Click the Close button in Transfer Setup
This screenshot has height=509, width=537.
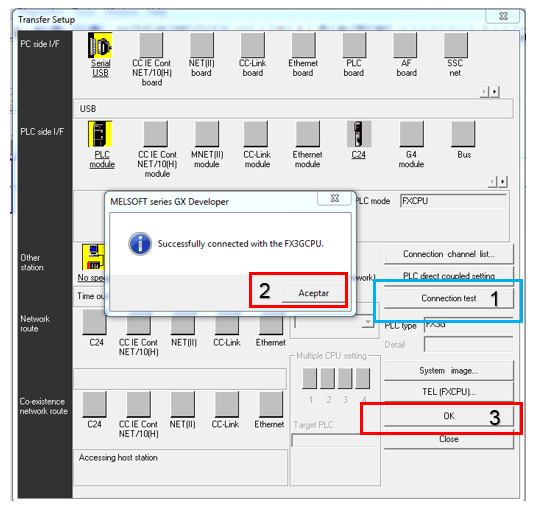coord(449,439)
